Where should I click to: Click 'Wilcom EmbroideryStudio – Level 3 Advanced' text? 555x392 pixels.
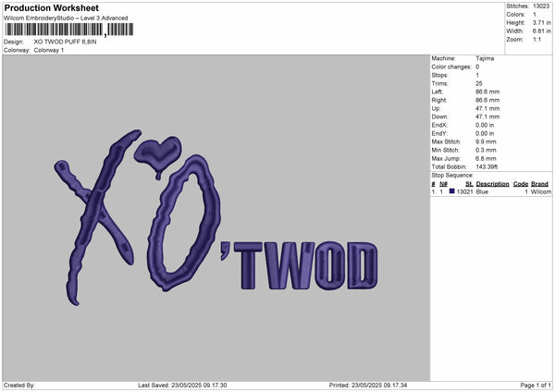[66, 18]
